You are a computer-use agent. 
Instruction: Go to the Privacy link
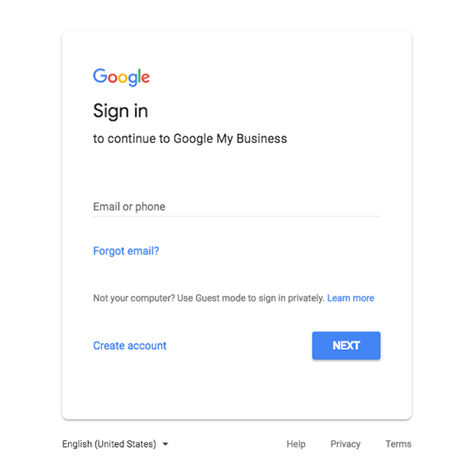(x=345, y=444)
